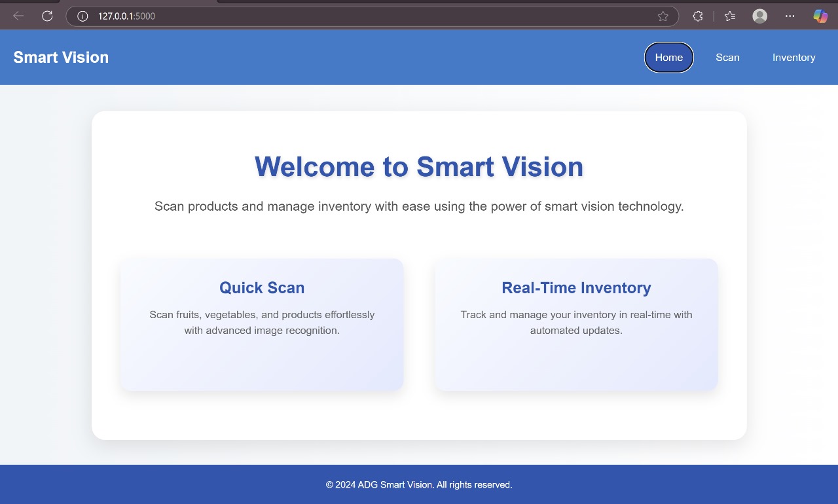Click the browser back arrow
Screen dimensions: 838x504
pyautogui.click(x=18, y=16)
